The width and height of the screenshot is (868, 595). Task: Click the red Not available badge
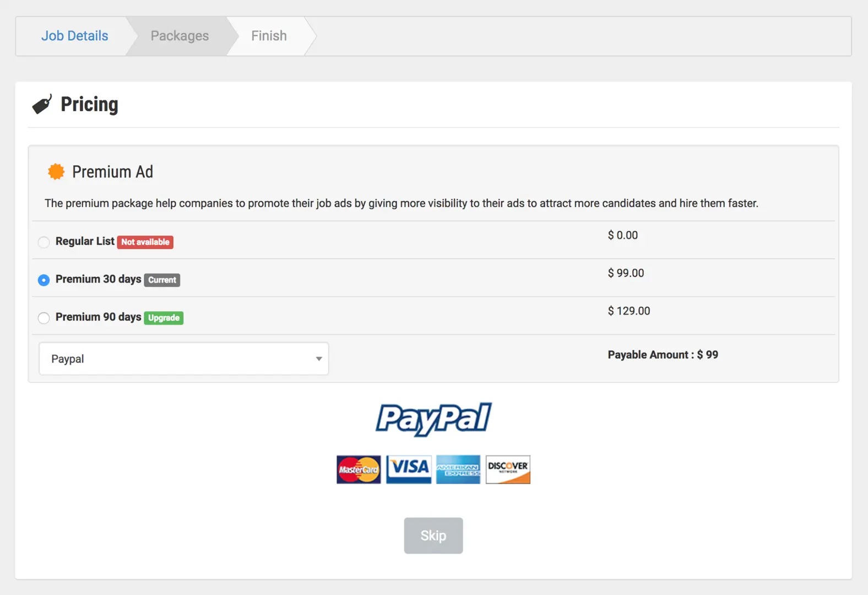click(x=145, y=242)
